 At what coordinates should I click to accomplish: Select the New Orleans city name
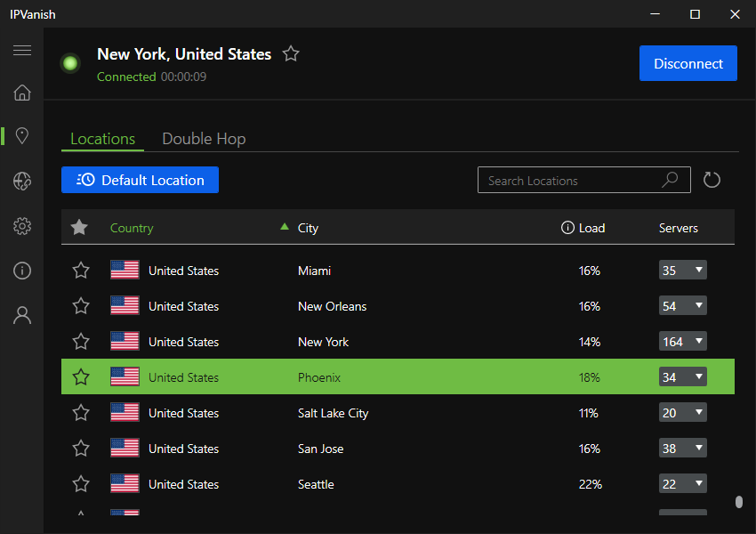tap(333, 306)
